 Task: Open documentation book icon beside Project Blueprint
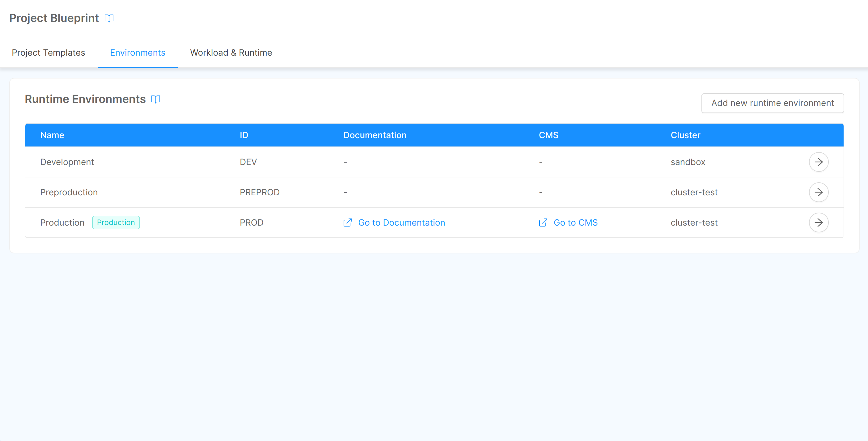coord(109,18)
